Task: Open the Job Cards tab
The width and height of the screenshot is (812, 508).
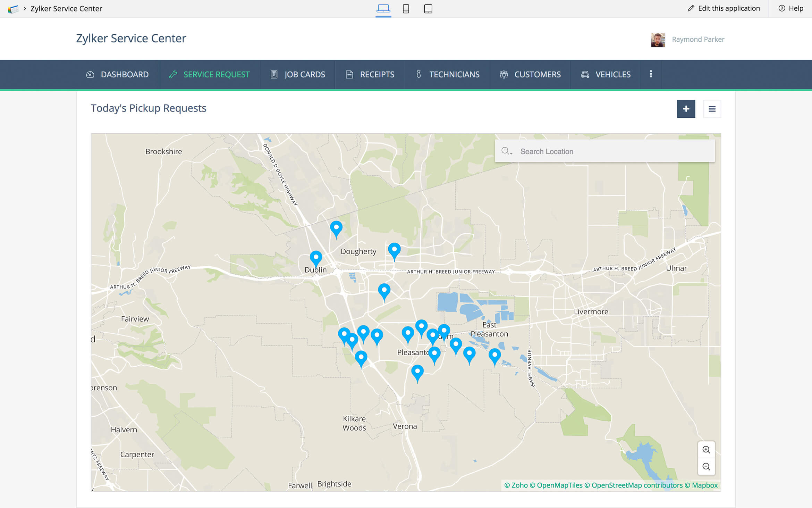Action: 298,74
